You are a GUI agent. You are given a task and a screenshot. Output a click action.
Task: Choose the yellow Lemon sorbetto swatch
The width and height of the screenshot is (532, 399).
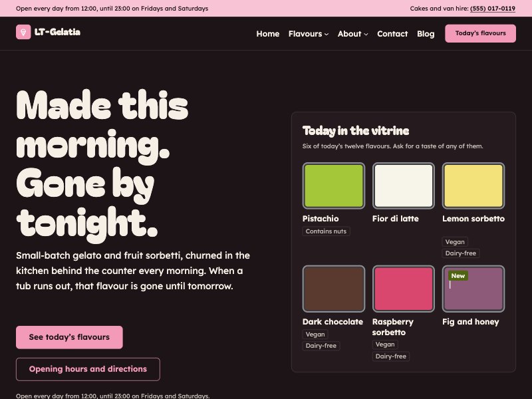pos(473,186)
